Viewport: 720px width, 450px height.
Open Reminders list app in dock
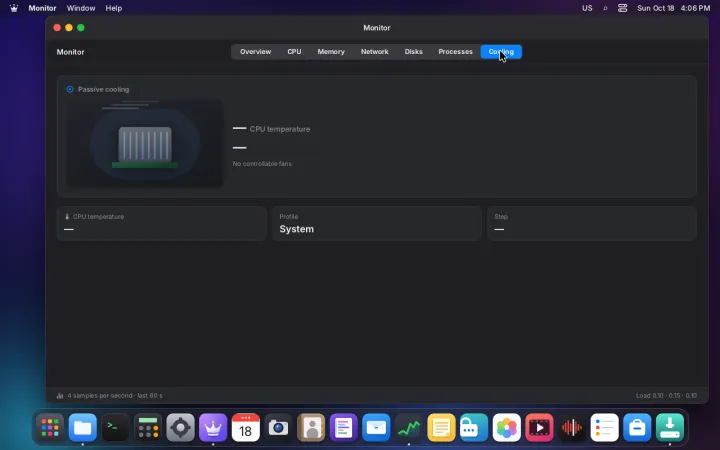tap(604, 428)
